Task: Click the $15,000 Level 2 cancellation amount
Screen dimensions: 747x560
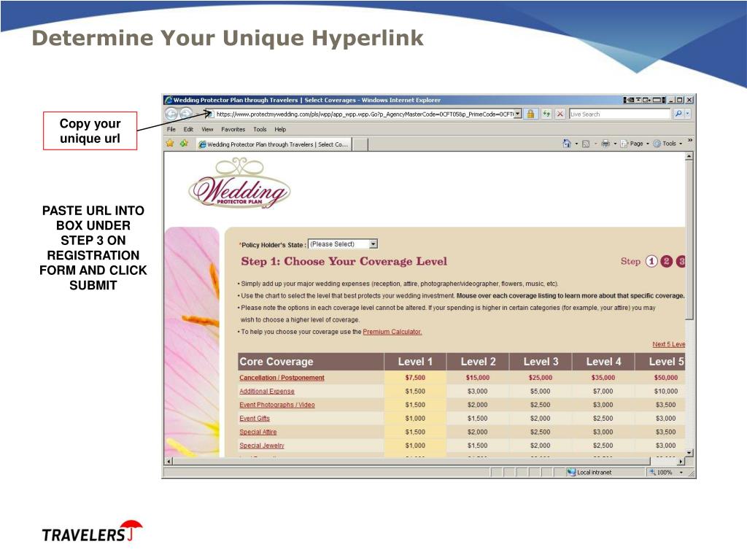Action: 477,378
